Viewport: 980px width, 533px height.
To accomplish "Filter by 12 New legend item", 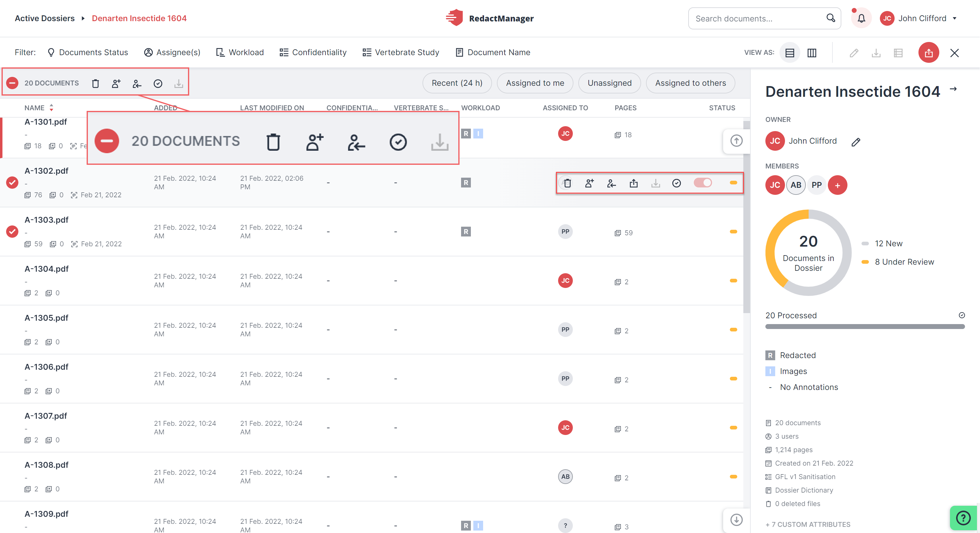I will (882, 243).
